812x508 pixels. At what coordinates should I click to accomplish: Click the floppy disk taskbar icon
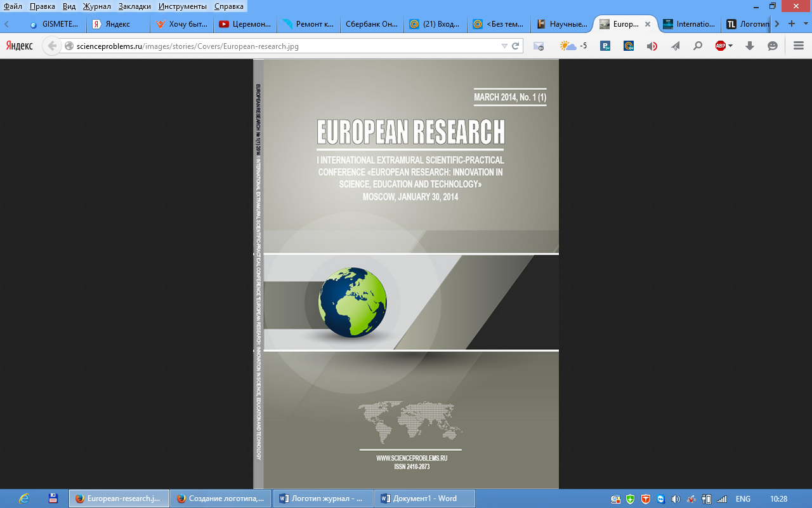[53, 498]
